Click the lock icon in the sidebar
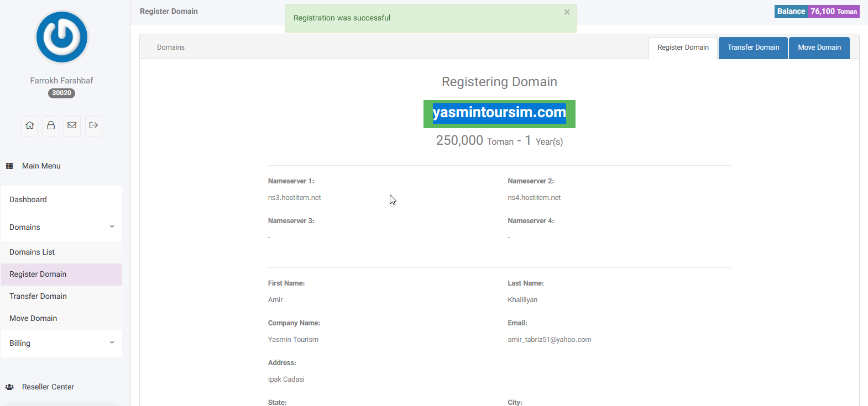The height and width of the screenshot is (406, 868). [x=51, y=125]
